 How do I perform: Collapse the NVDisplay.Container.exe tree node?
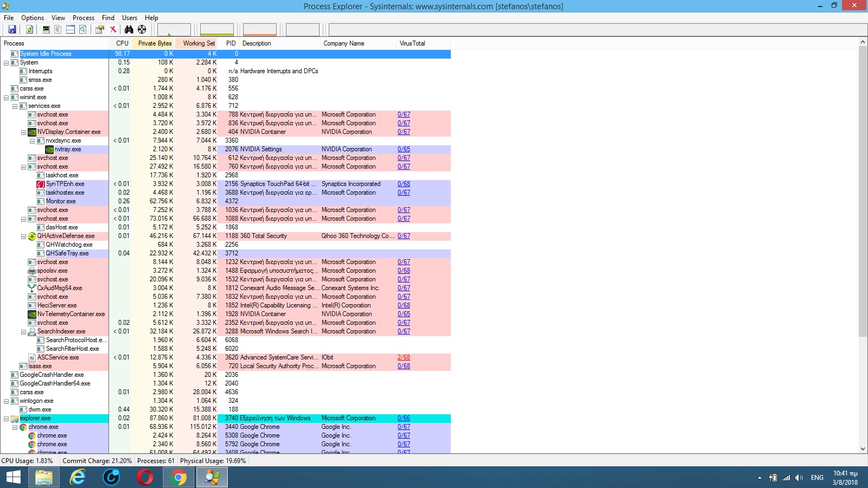(23, 132)
